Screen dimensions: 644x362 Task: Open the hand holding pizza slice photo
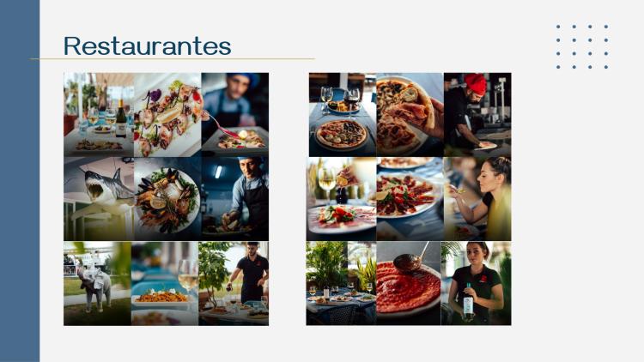point(410,114)
